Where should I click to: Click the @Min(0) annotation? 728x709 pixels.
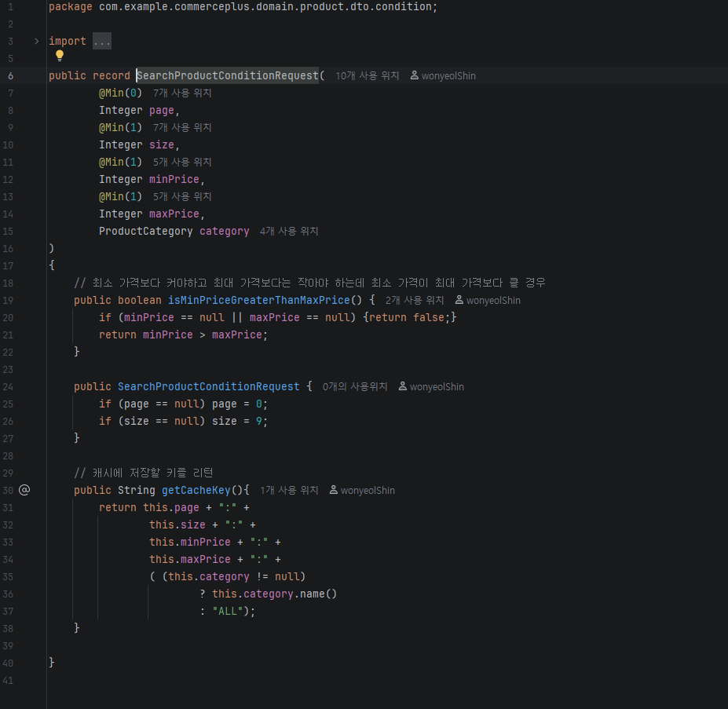120,93
